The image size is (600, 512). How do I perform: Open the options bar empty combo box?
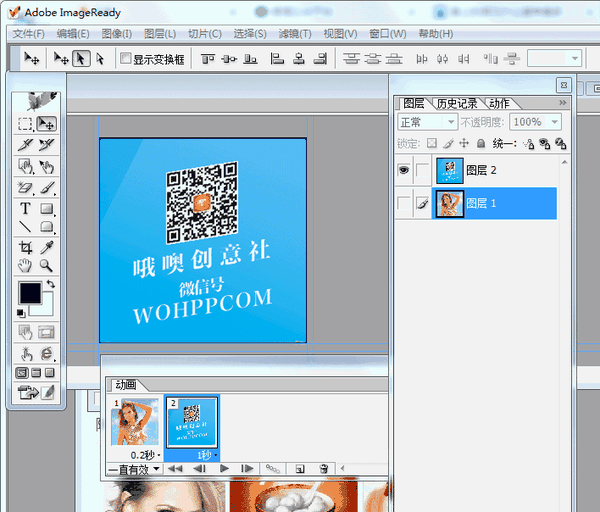point(554,59)
